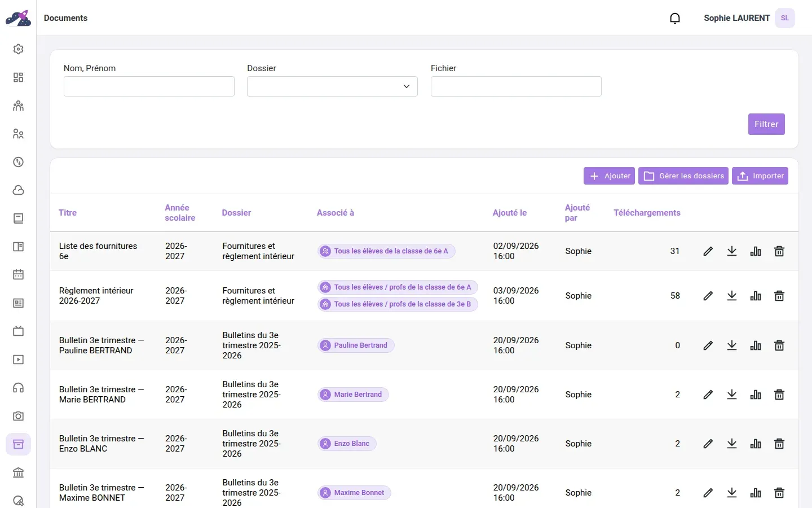The width and height of the screenshot is (812, 508).
Task: Click the Ajouter button
Action: click(x=609, y=176)
